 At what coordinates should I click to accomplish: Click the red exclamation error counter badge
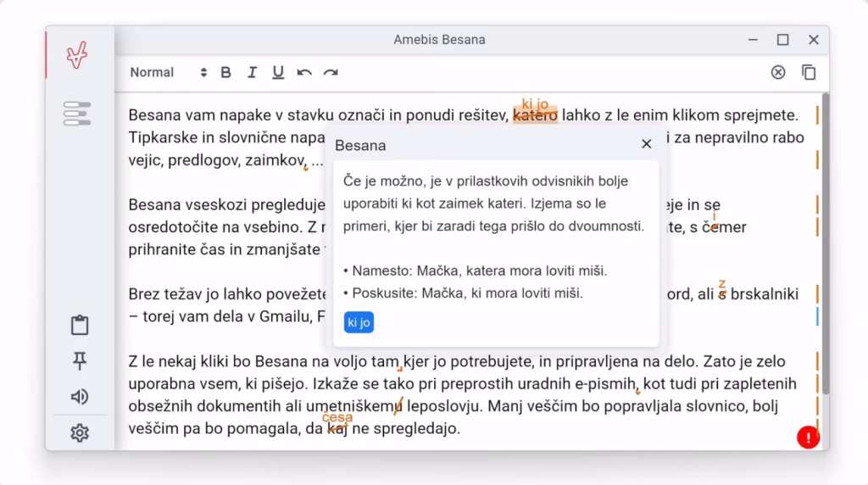[x=808, y=438]
